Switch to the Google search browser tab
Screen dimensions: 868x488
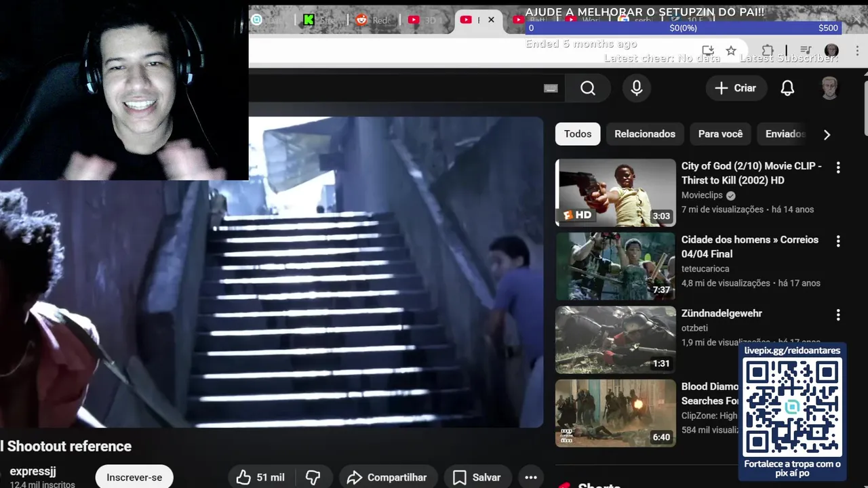coord(634,20)
